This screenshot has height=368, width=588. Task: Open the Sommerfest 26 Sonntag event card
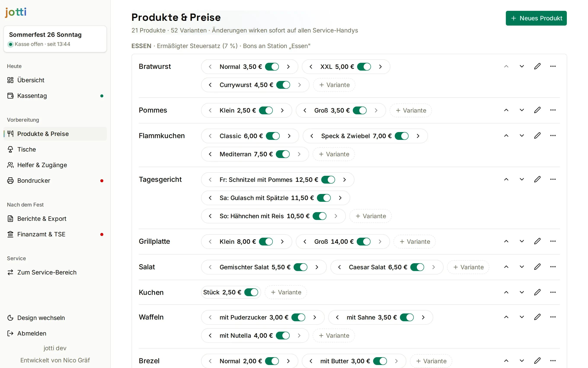tap(55, 39)
